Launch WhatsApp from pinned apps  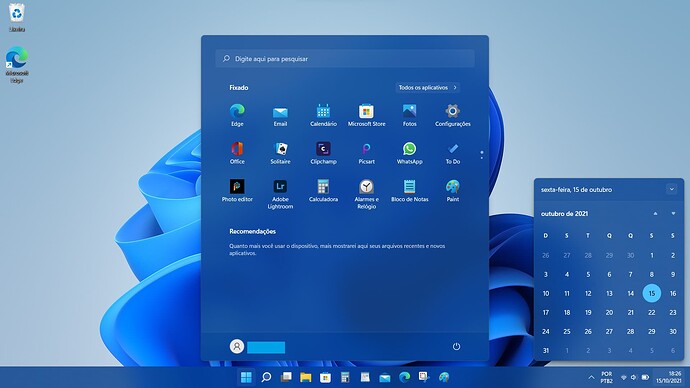410,153
